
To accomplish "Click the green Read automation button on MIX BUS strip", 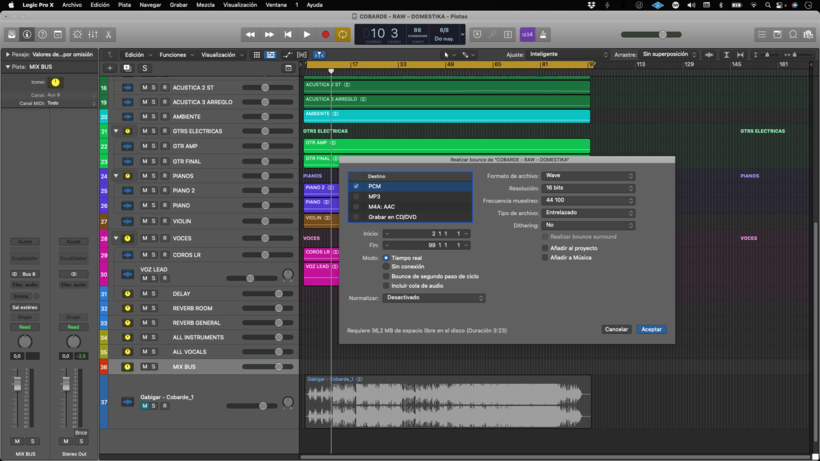I will (x=25, y=327).
